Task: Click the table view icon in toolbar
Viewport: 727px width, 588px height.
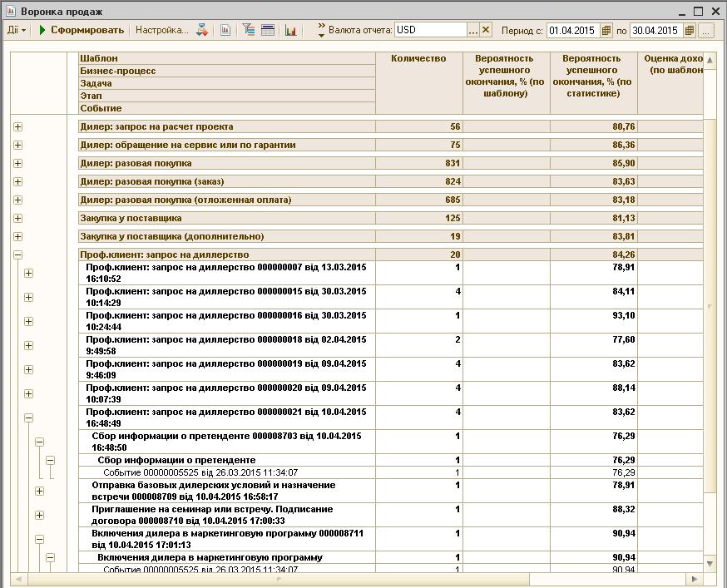Action: tap(268, 31)
